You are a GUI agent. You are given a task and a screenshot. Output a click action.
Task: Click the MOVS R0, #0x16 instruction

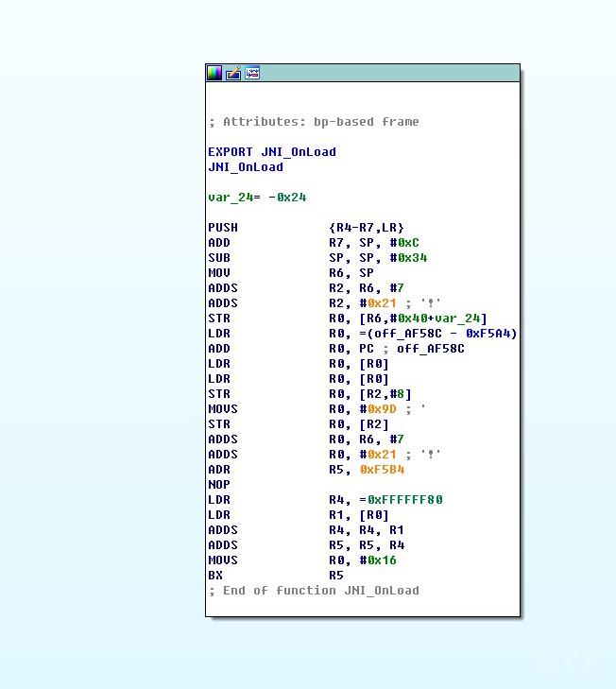coord(302,560)
